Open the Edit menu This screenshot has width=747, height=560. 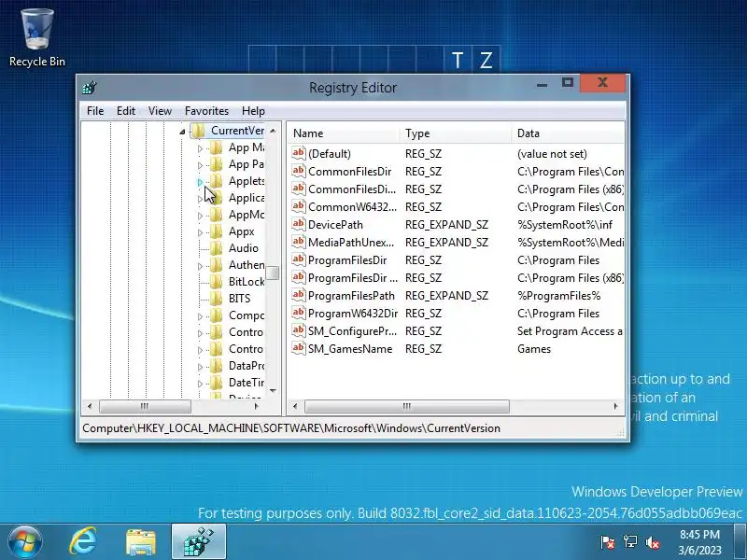(x=126, y=111)
